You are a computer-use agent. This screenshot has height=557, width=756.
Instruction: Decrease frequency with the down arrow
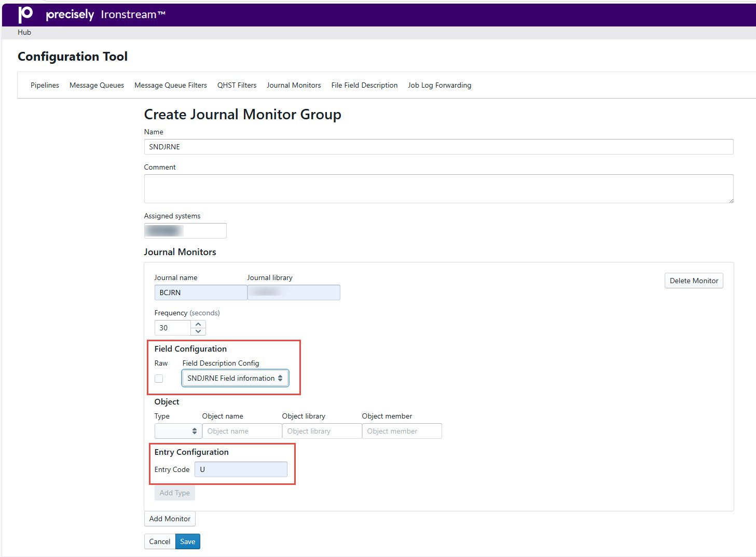point(198,331)
